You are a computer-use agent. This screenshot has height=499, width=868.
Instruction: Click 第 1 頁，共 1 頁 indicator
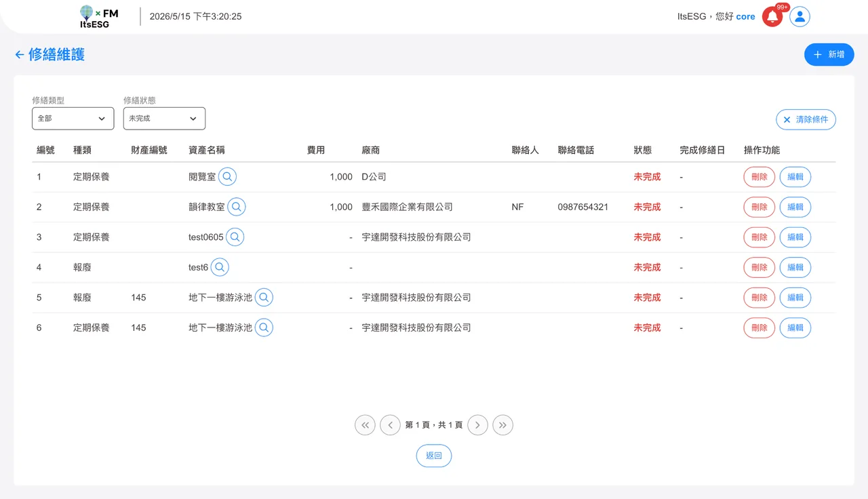click(x=434, y=425)
